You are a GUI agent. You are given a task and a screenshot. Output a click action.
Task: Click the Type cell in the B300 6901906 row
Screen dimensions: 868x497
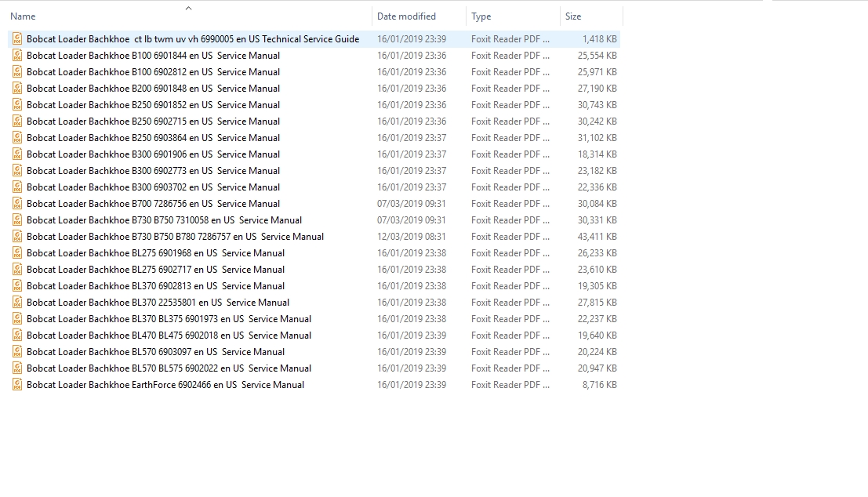click(x=510, y=154)
